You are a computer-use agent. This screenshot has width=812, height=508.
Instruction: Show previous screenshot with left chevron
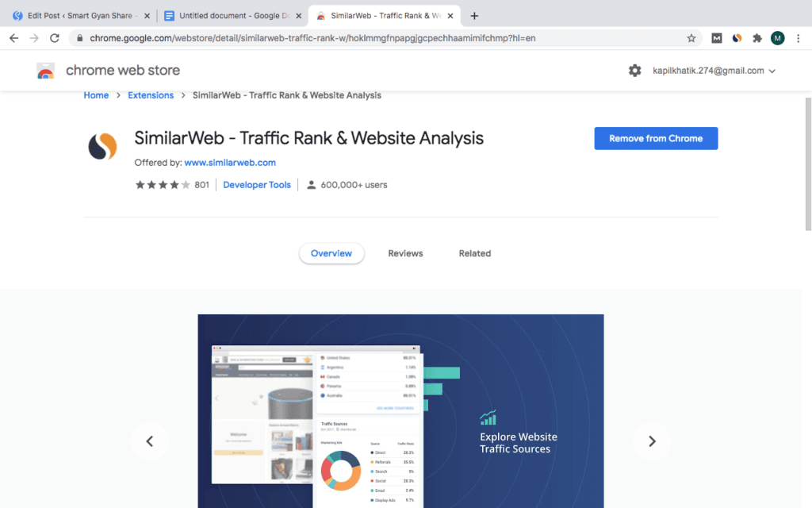point(150,441)
